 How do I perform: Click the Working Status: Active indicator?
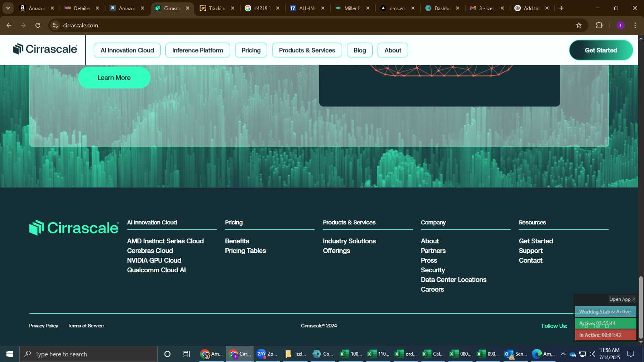point(605,312)
